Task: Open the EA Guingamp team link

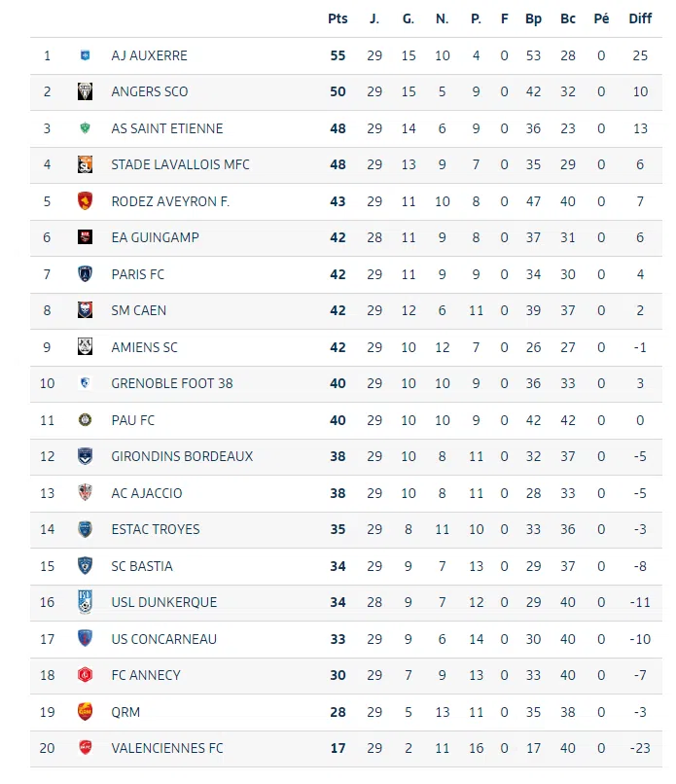Action: coord(155,237)
